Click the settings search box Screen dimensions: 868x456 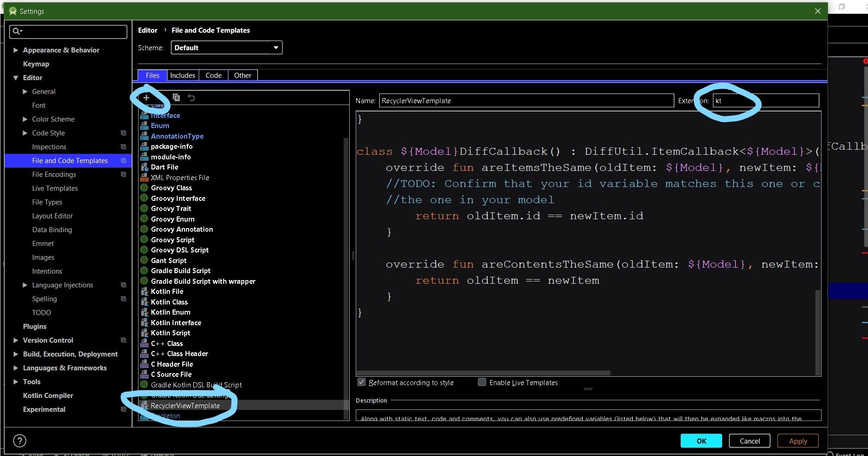pyautogui.click(x=68, y=31)
